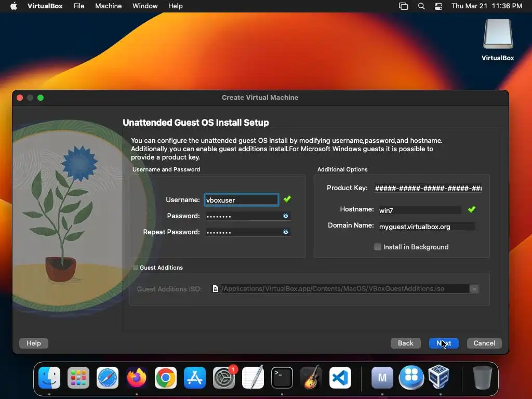Screen dimensions: 532x399
Task: Open Google Chrome from the dock
Action: click(166, 378)
